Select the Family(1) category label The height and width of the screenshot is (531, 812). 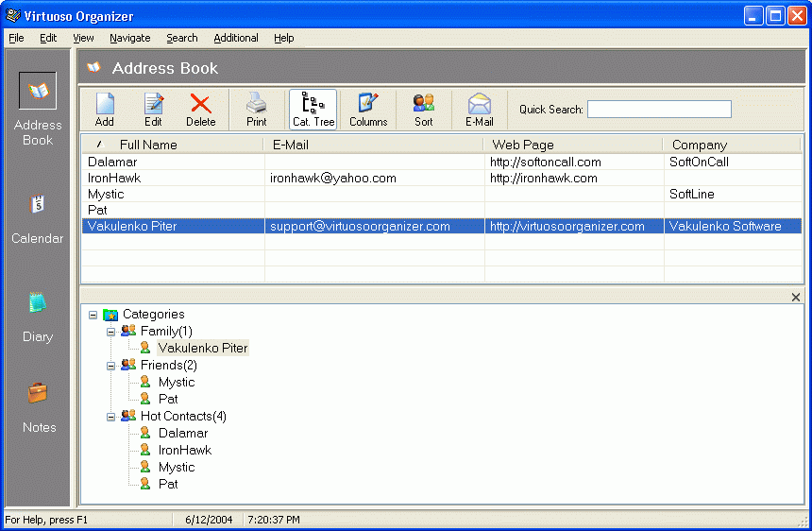click(166, 331)
